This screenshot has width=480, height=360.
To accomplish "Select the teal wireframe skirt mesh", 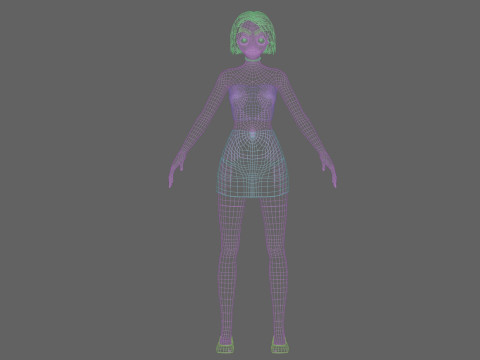I will coord(253,163).
